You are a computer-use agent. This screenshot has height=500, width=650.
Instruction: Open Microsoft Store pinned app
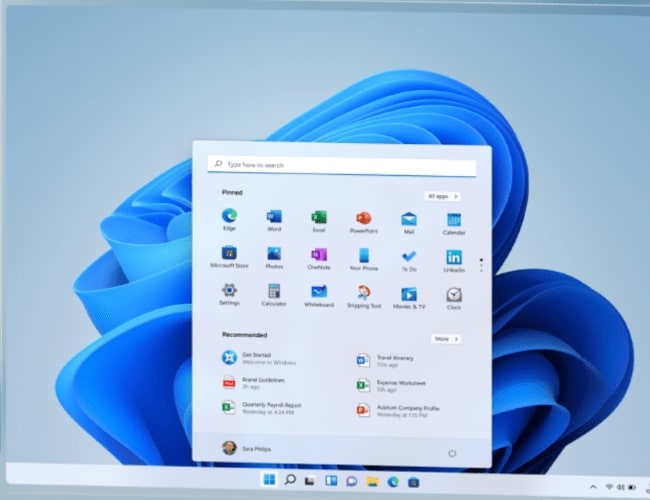[229, 257]
